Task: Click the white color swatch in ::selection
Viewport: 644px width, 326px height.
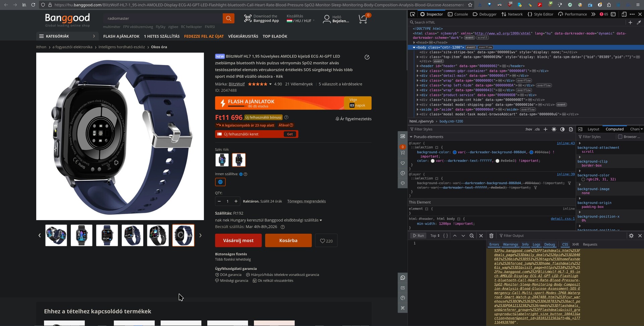Action: coord(433,161)
